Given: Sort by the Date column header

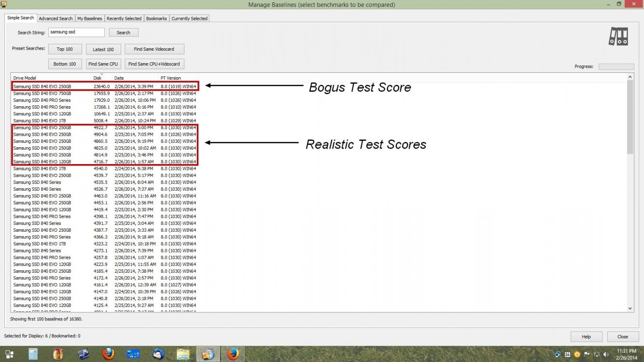Looking at the screenshot, I should (x=136, y=78).
